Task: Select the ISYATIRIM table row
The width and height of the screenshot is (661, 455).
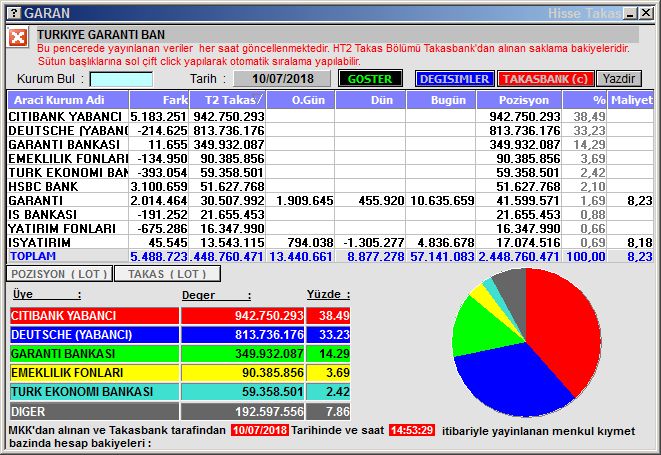Action: 330,242
